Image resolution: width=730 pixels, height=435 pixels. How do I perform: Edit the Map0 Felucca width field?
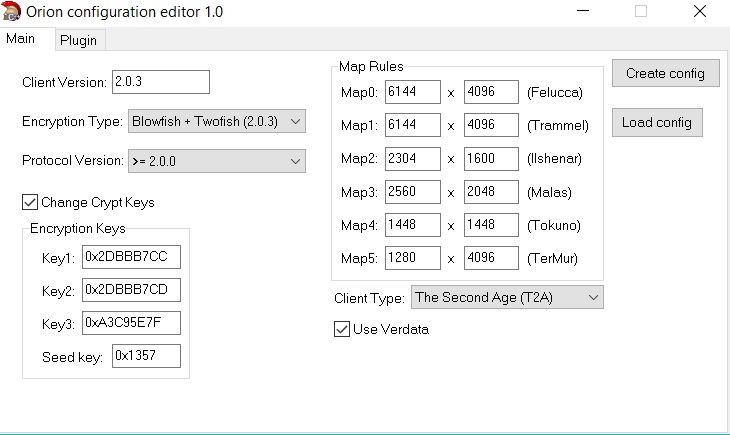click(412, 92)
